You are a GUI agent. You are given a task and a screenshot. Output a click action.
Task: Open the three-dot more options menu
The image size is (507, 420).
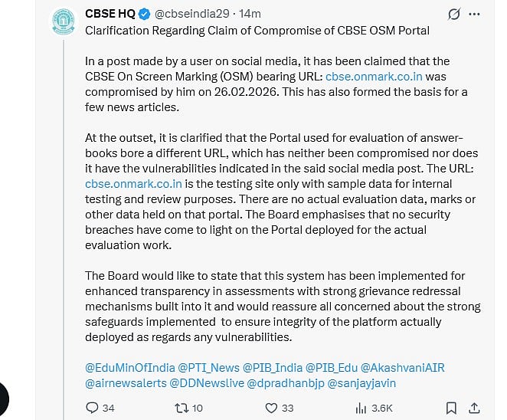[474, 14]
